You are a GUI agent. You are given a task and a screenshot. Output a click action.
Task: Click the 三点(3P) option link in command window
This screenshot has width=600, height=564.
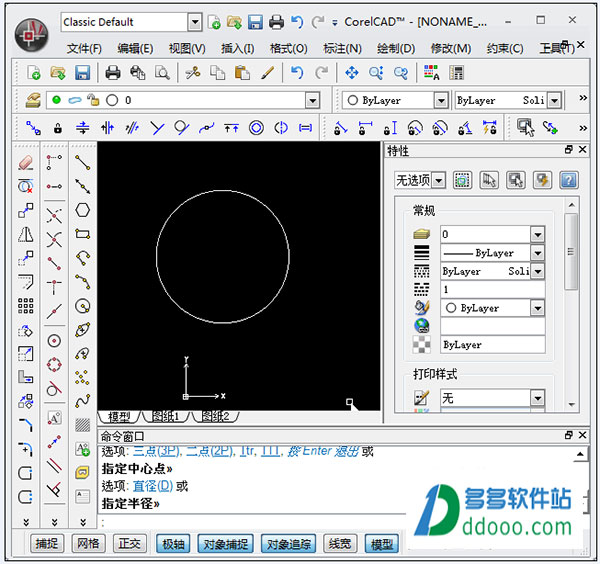click(156, 452)
